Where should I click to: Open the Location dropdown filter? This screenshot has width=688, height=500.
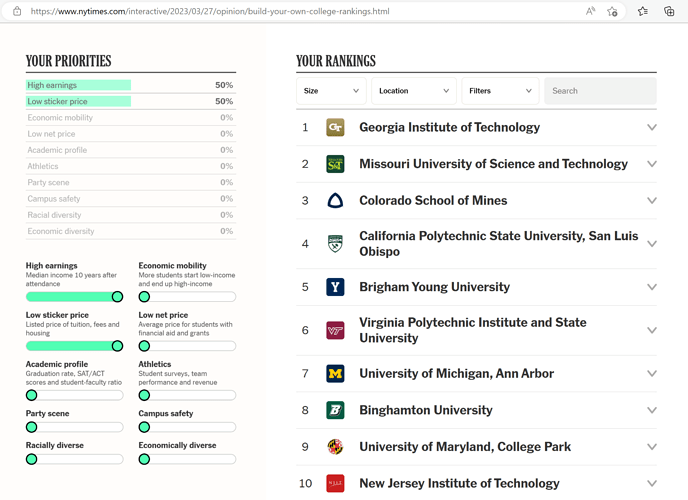pos(413,91)
